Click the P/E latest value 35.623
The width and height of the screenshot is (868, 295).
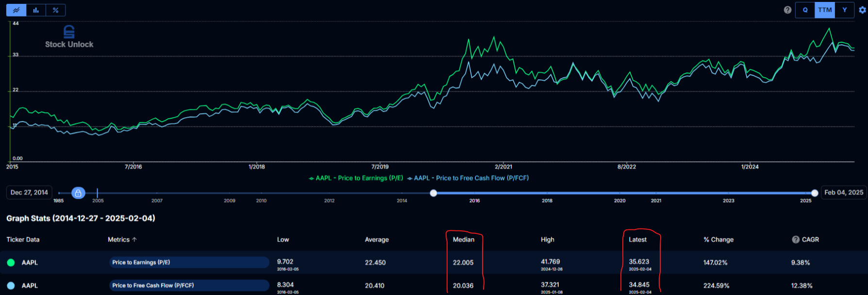[x=639, y=261]
